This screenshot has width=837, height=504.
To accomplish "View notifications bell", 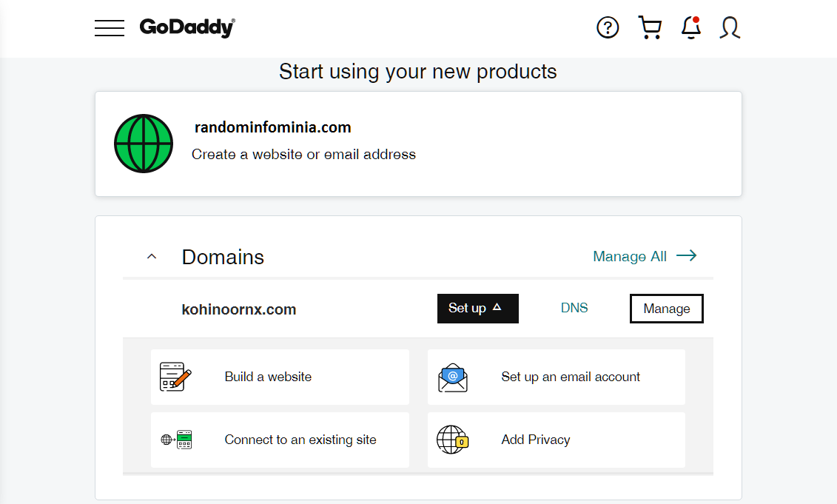I will tap(690, 28).
